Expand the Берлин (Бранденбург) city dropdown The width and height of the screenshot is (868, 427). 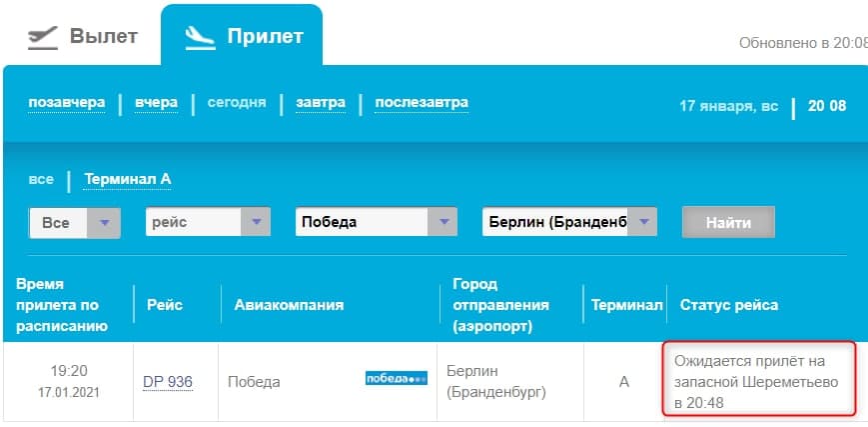(569, 222)
